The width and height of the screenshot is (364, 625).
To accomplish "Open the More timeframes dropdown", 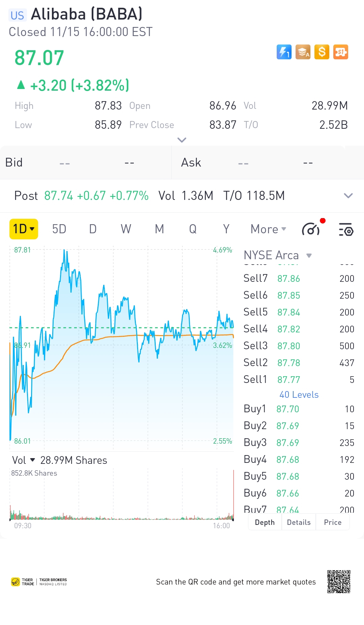I will click(268, 229).
